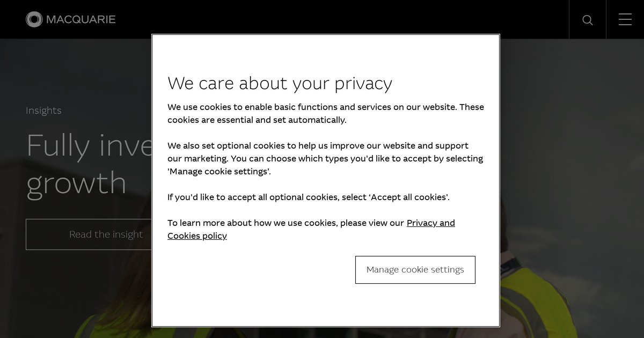Screen dimensions: 644x338
Task: Click the 'Accept all cookies' sentence text
Action: coord(308,197)
